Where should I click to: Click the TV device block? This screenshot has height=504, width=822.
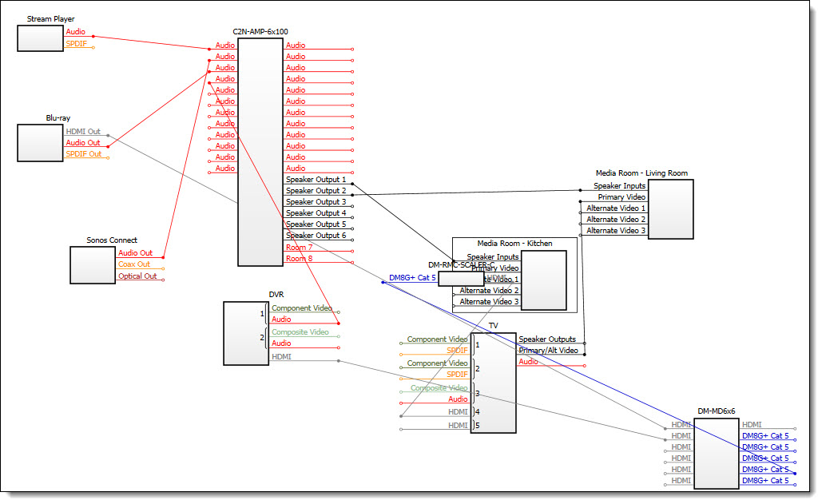coord(494,383)
